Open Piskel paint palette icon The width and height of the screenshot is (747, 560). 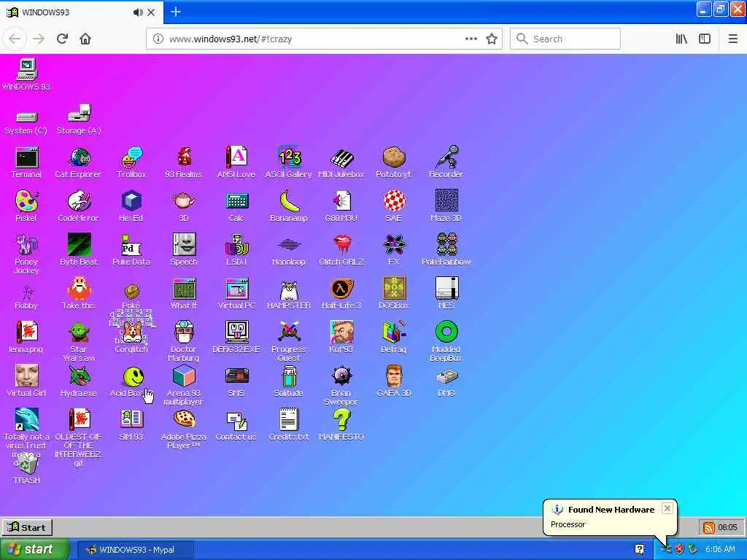coord(27,201)
